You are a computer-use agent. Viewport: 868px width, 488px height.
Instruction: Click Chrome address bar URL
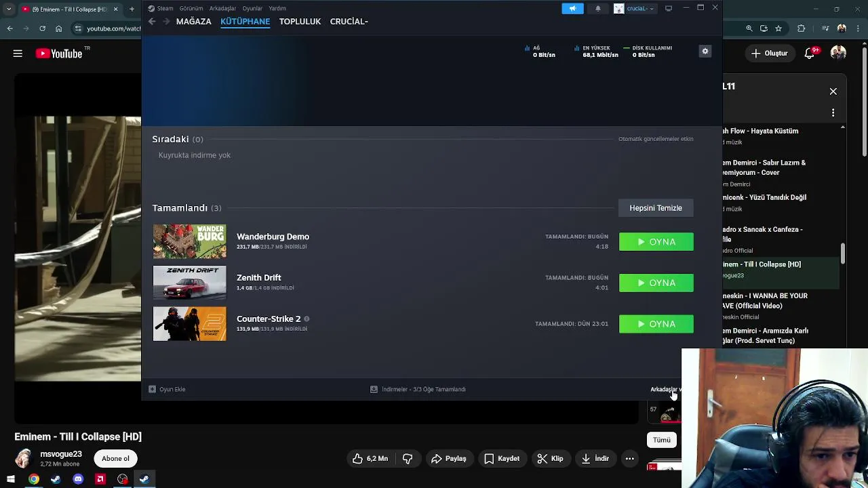pyautogui.click(x=114, y=28)
